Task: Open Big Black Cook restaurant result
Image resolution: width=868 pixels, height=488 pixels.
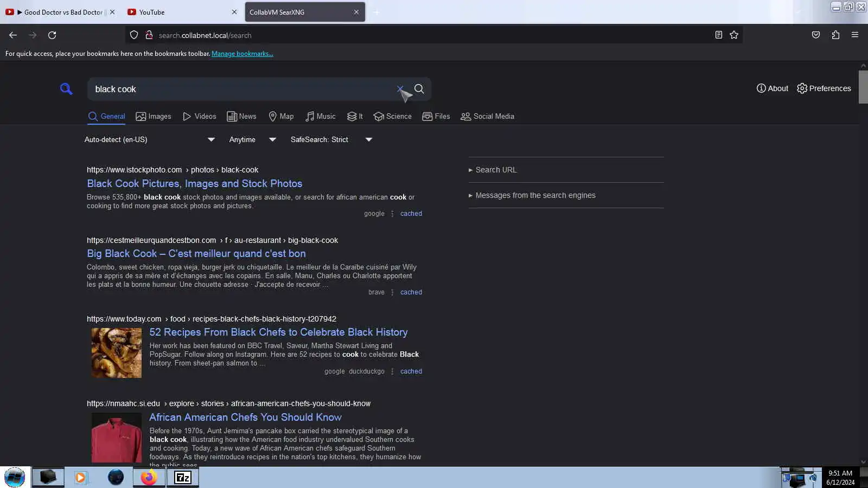Action: coord(196,253)
